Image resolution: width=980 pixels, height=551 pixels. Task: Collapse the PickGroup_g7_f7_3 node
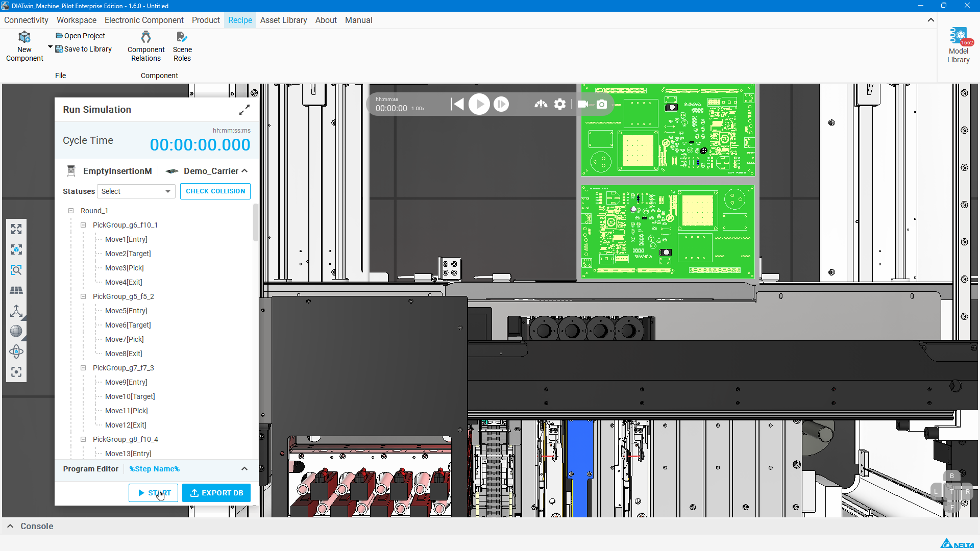tap(83, 368)
